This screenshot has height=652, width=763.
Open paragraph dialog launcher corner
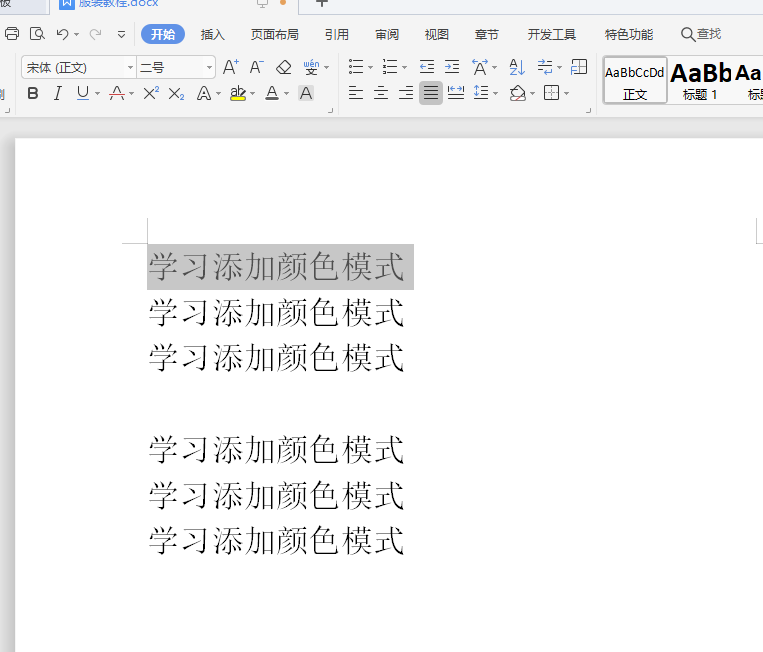588,110
